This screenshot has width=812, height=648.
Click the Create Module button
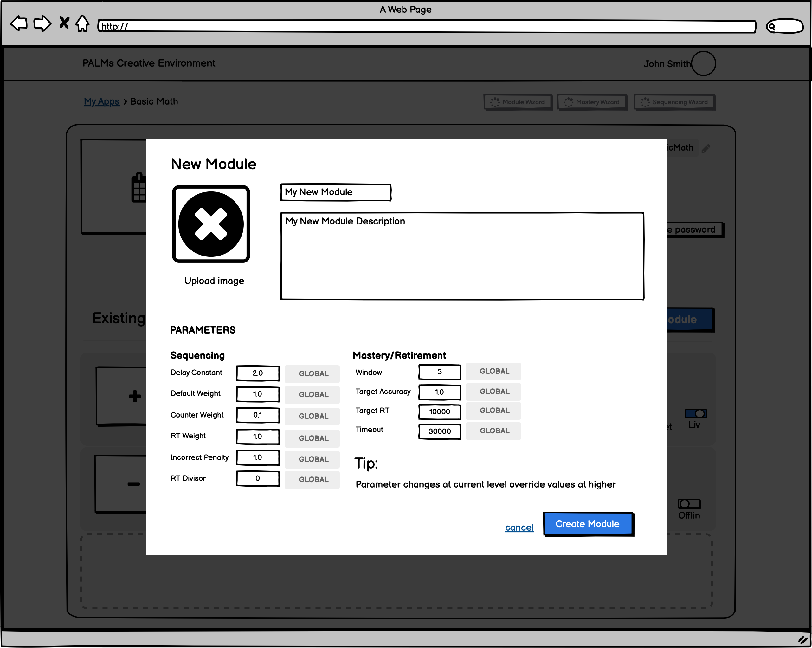[588, 524]
